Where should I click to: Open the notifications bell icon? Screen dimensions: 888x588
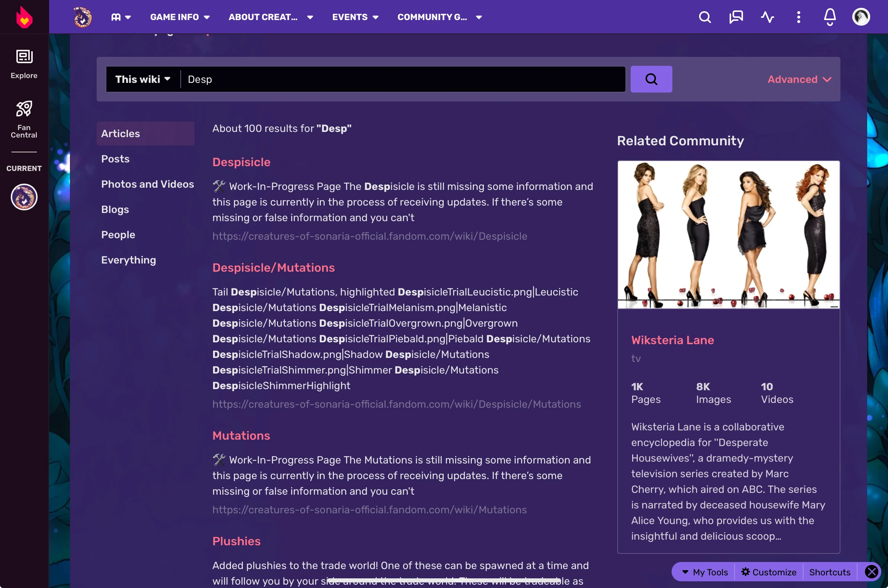pyautogui.click(x=830, y=17)
